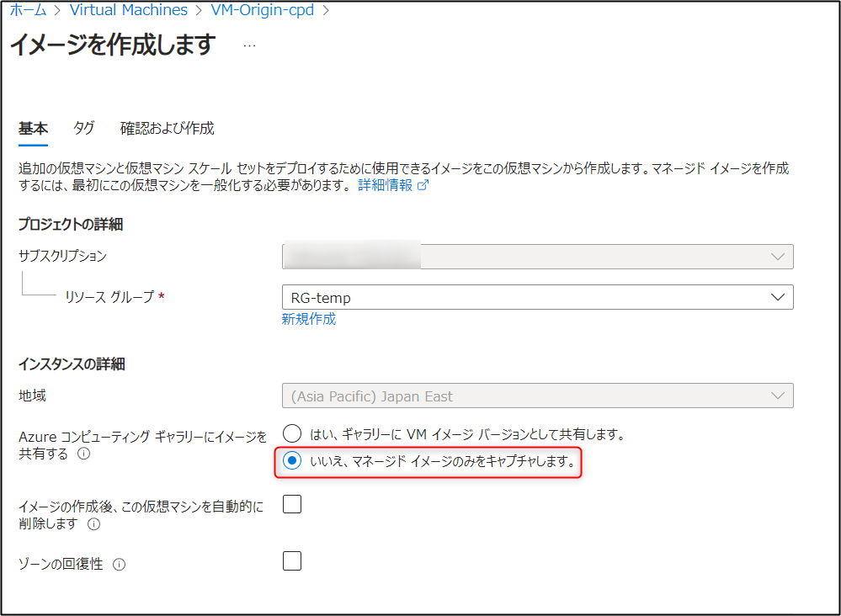Show info for Azure コンピューティング ギャラリー sharing
Viewport: 841px width, 616px height.
coord(83,454)
